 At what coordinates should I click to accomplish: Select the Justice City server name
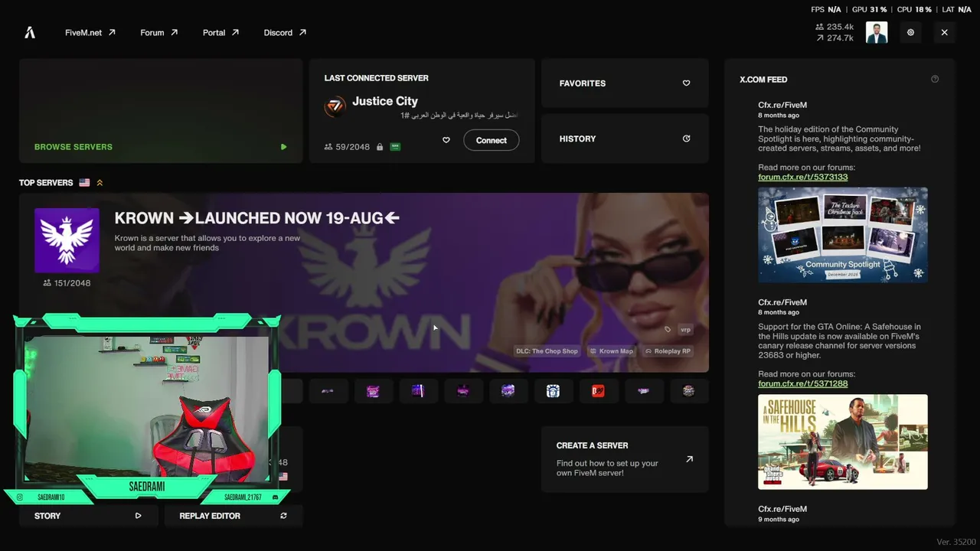[x=385, y=101]
